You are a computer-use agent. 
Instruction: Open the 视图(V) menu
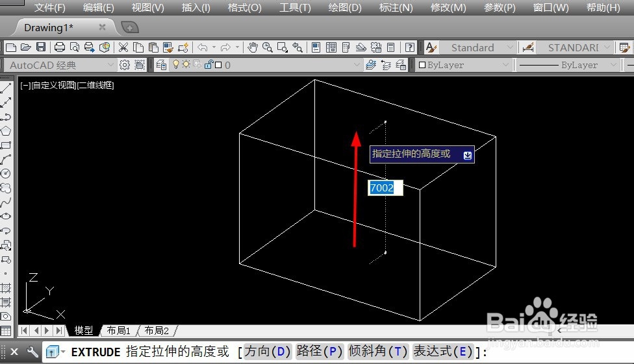click(x=148, y=8)
